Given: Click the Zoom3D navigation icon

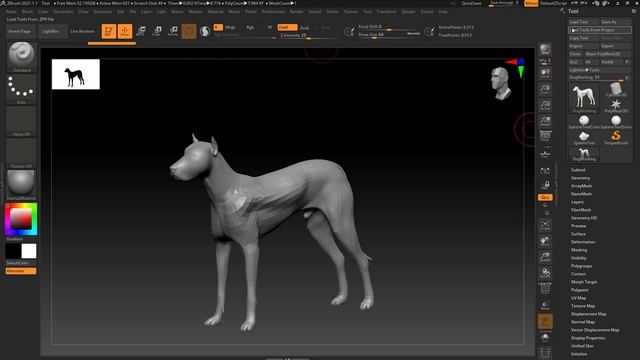Looking at the screenshot, I should point(545,257).
